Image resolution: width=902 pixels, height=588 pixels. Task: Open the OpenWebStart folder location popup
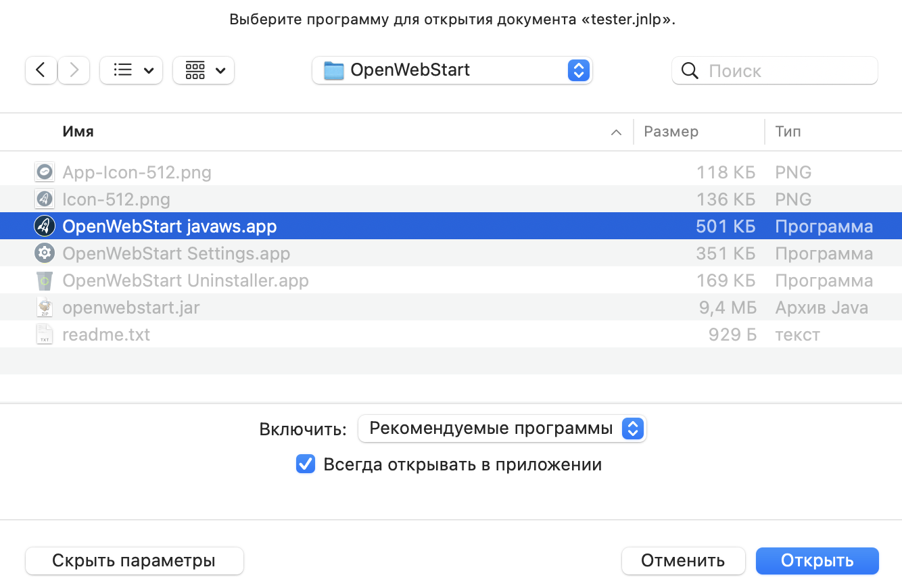pyautogui.click(x=452, y=70)
